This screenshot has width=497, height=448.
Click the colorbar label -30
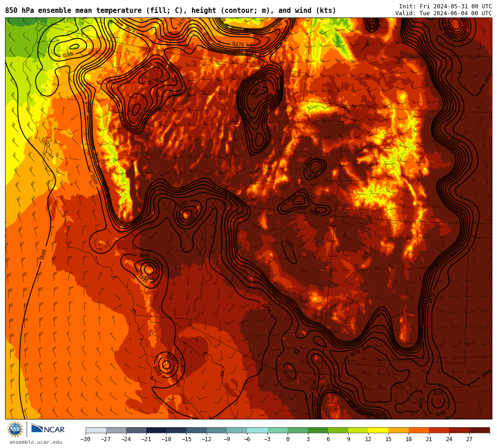pos(86,439)
